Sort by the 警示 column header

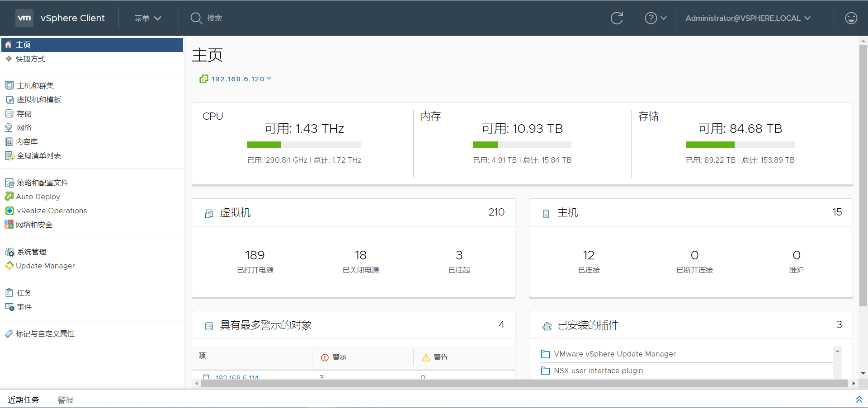point(340,357)
